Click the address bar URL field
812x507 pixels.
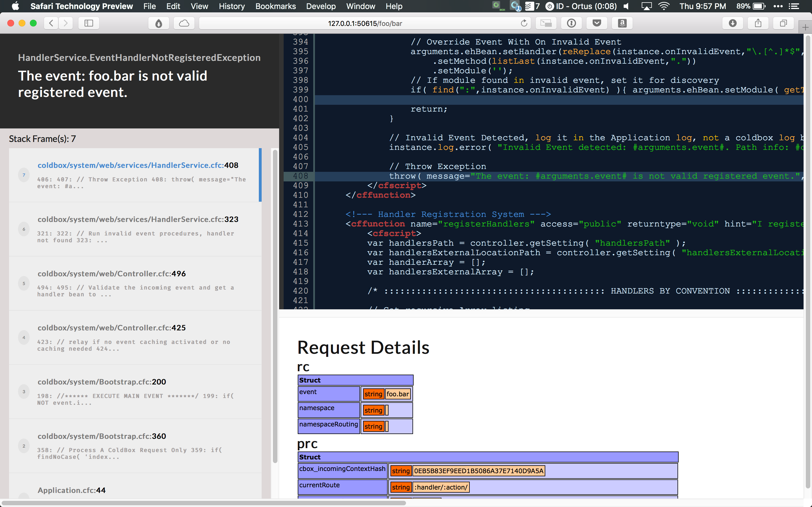[365, 23]
